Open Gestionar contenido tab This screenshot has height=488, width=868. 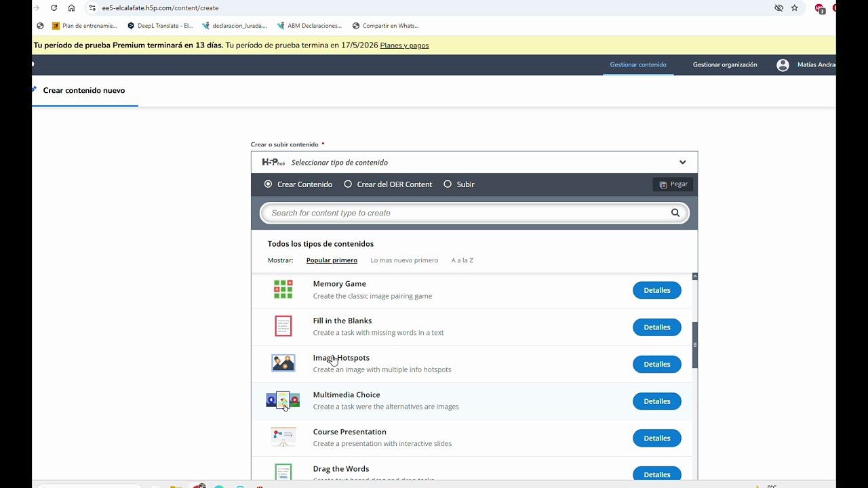(x=638, y=65)
